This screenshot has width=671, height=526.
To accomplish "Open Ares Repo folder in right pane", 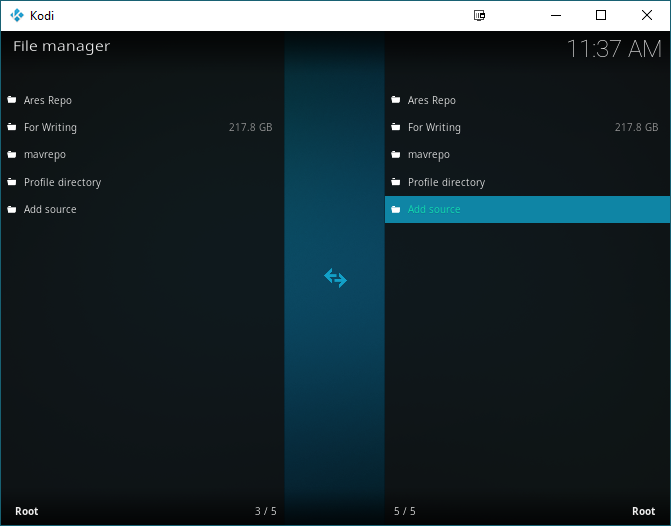I will (527, 100).
